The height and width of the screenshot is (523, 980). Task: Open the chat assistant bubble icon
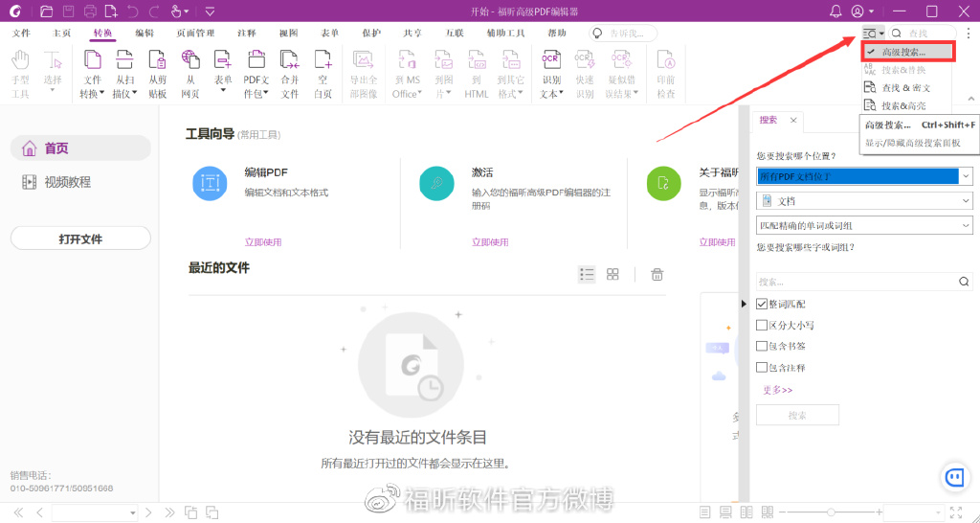click(953, 477)
